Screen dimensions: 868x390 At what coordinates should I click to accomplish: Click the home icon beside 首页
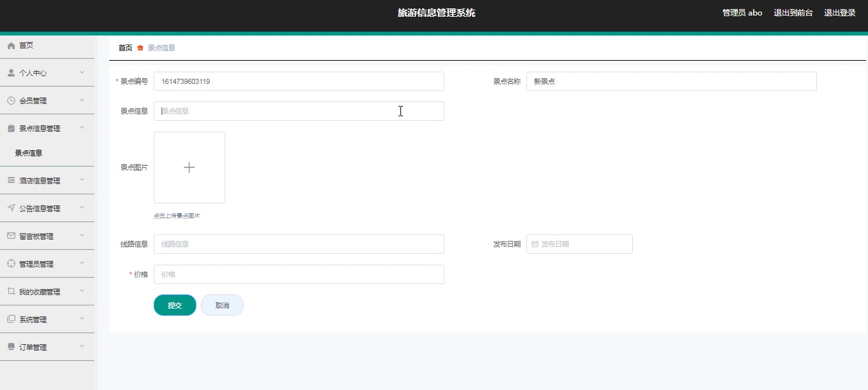10,45
